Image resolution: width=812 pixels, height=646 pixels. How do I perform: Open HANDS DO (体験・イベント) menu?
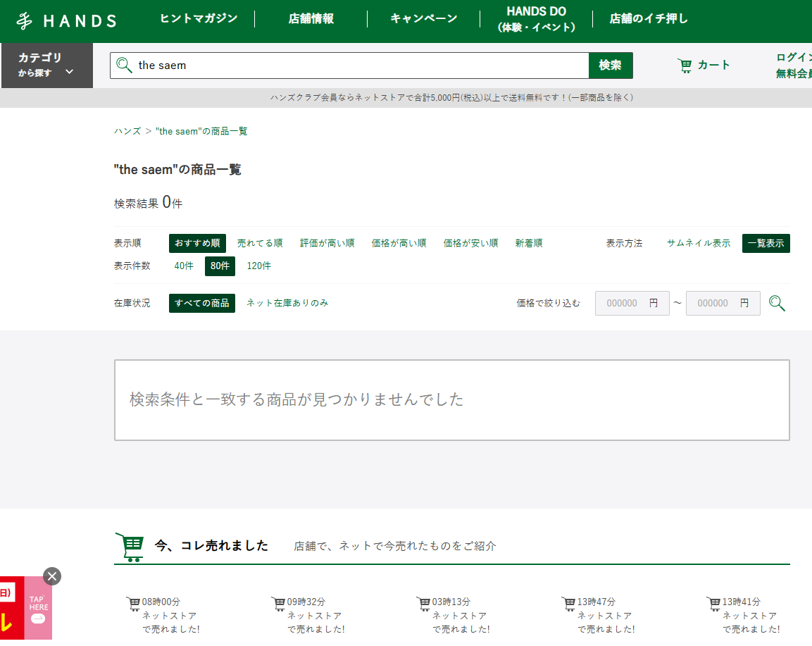click(536, 19)
